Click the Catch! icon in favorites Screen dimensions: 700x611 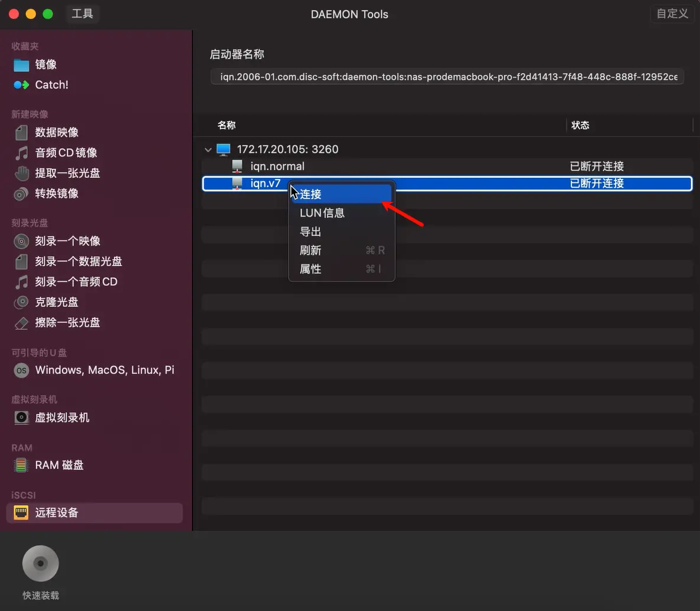[21, 85]
